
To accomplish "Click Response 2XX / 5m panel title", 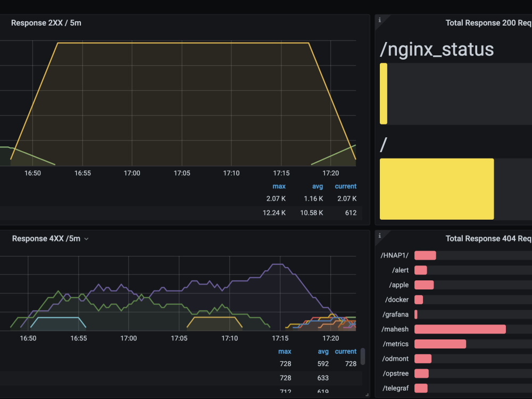I will click(46, 23).
